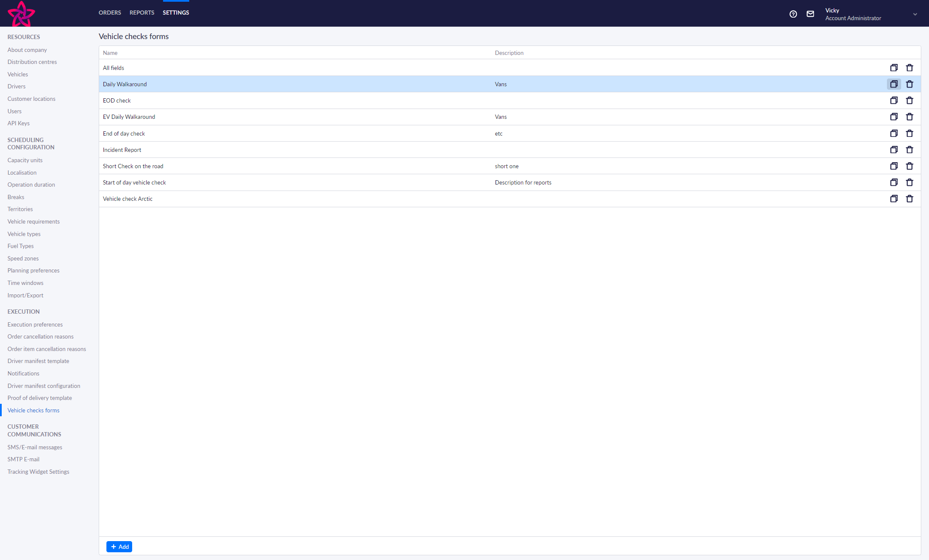
Task: Click the pink star app logo
Action: point(21,14)
